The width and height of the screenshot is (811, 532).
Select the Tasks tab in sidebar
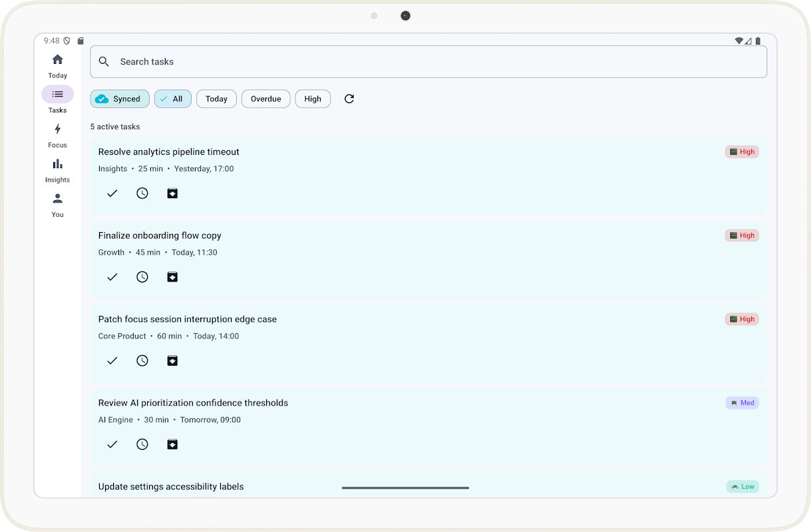coord(58,100)
